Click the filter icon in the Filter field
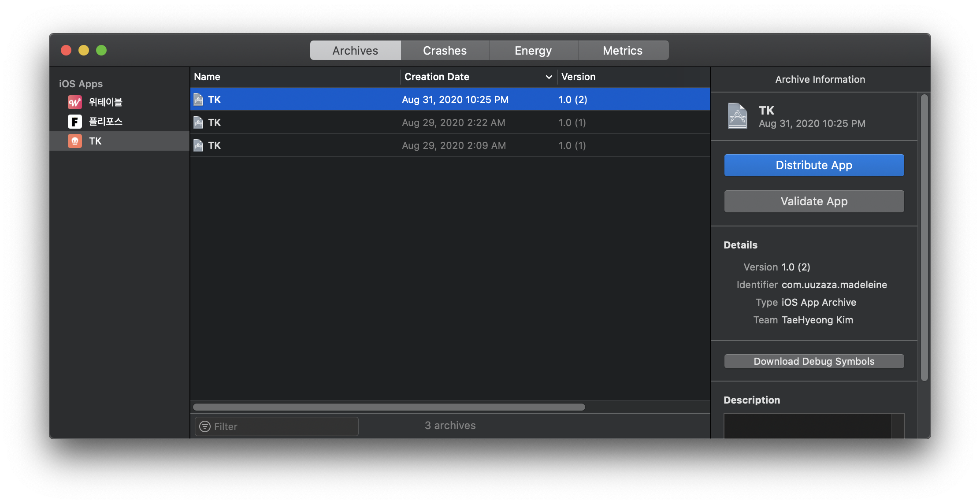This screenshot has width=980, height=504. pyautogui.click(x=205, y=426)
